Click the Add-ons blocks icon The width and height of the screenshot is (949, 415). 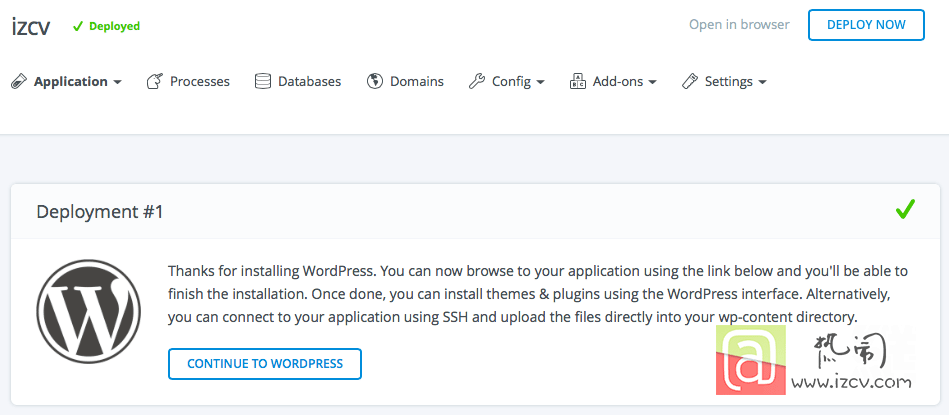click(x=578, y=81)
